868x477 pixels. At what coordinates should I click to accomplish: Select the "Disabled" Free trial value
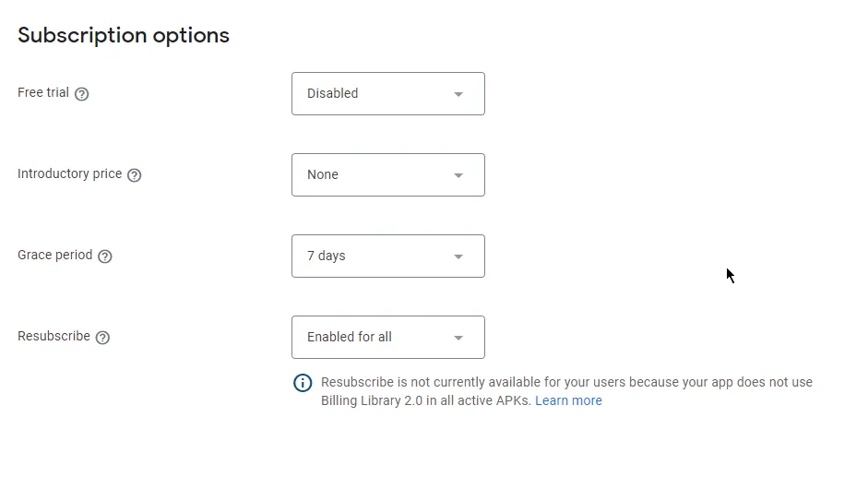[x=333, y=93]
